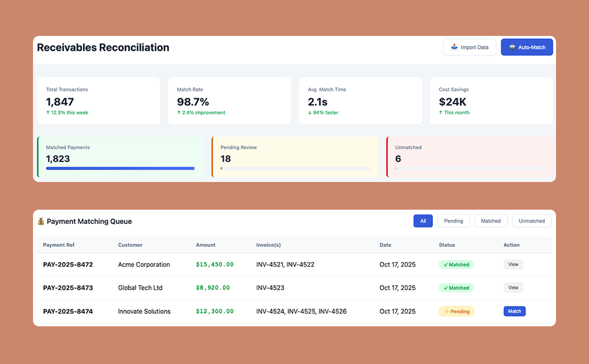The image size is (589, 364).
Task: View payment PAY-2025-8472 details
Action: click(513, 264)
